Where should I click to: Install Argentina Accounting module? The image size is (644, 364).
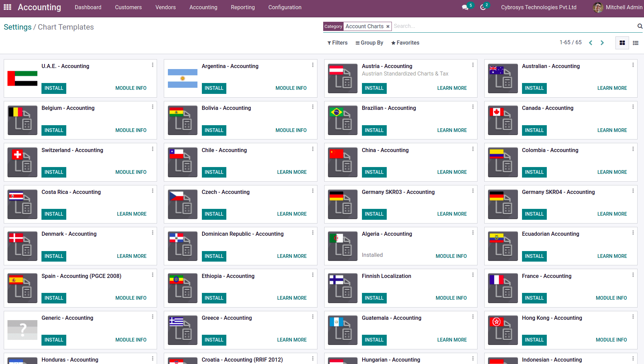pos(214,88)
